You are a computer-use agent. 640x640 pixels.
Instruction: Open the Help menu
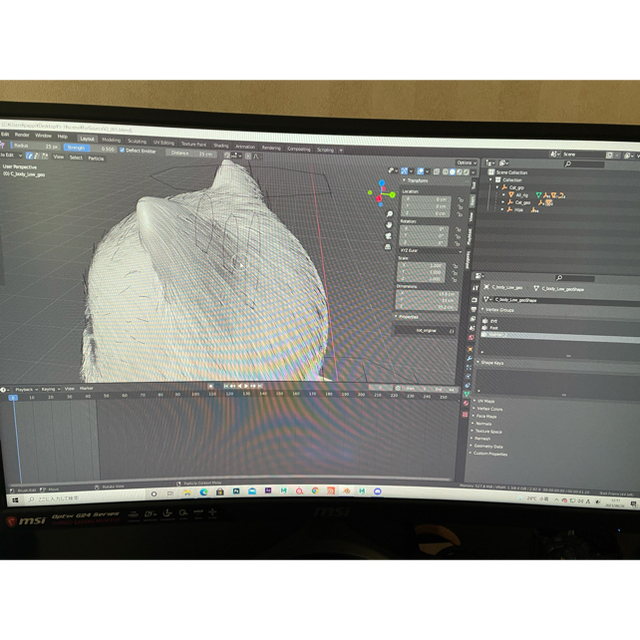click(x=62, y=136)
